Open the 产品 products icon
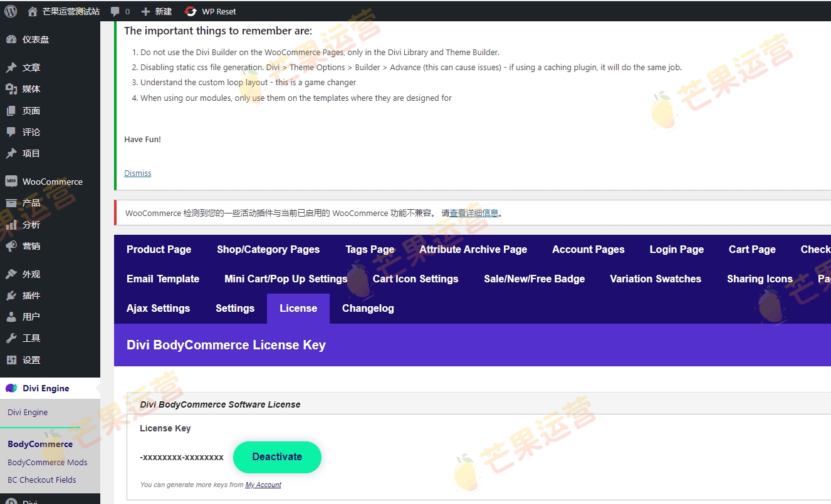 click(x=11, y=202)
